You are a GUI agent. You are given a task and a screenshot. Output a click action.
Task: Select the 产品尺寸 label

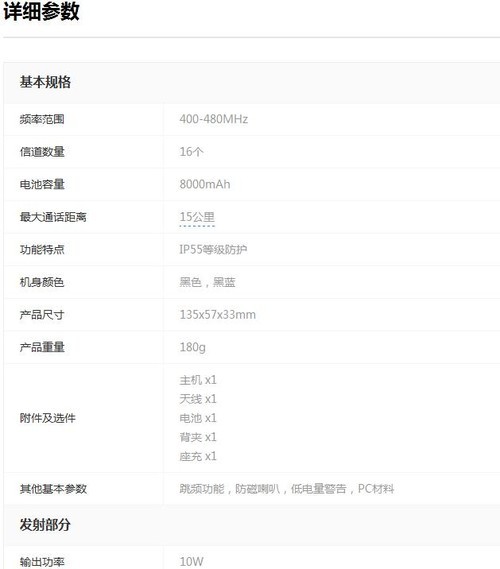42,315
